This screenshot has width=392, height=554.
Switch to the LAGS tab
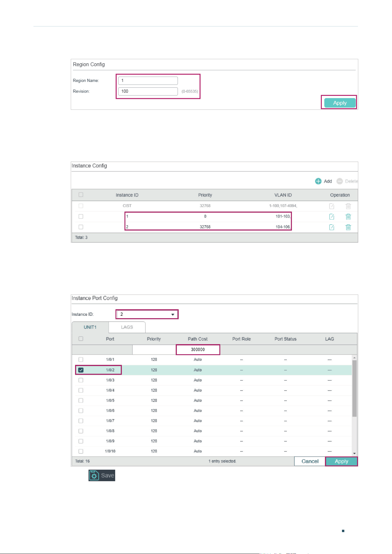pos(127,327)
